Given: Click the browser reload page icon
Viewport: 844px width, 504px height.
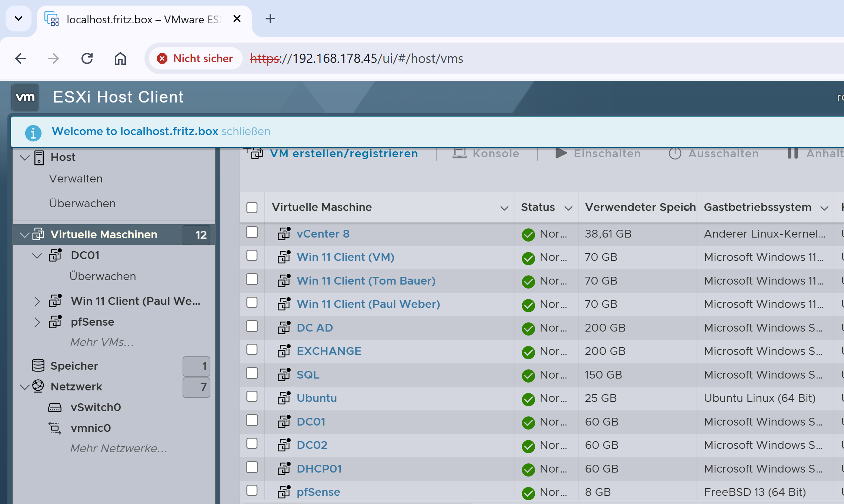Looking at the screenshot, I should (x=87, y=58).
